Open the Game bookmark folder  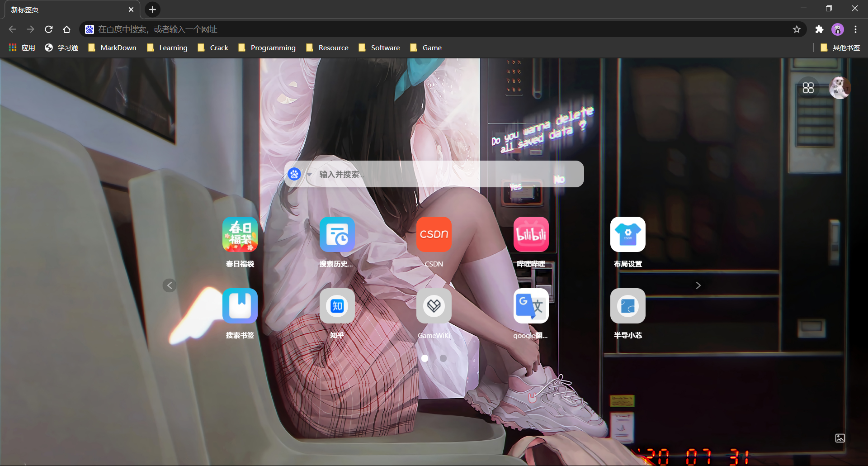click(426, 48)
